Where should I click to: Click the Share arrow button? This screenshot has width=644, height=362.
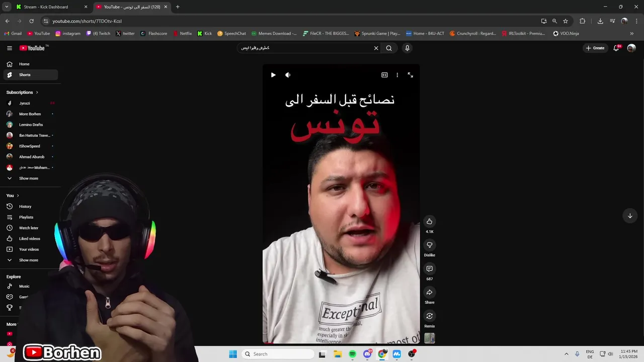coord(429,292)
